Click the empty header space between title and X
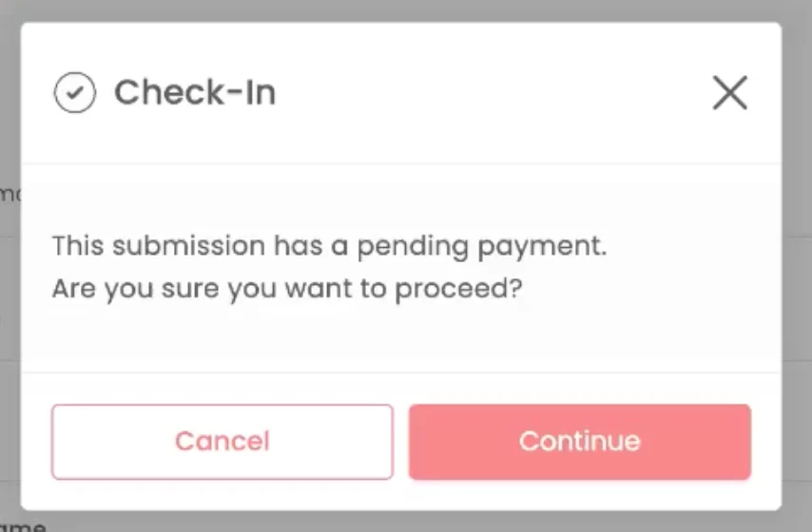The width and height of the screenshot is (812, 532). click(492, 93)
